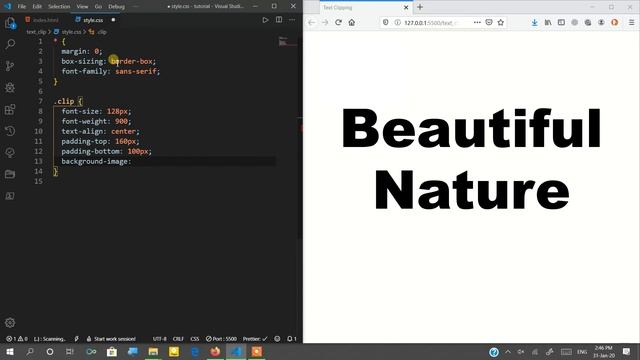This screenshot has width=640, height=360.
Task: Click the 'background-image:' property on line 13
Action: [x=96, y=161]
